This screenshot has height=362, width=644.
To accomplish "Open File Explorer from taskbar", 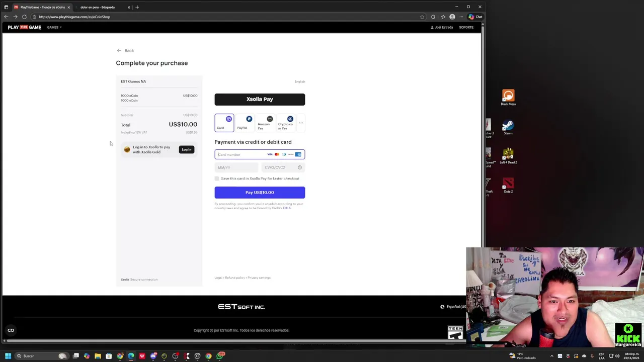I will (x=98, y=356).
